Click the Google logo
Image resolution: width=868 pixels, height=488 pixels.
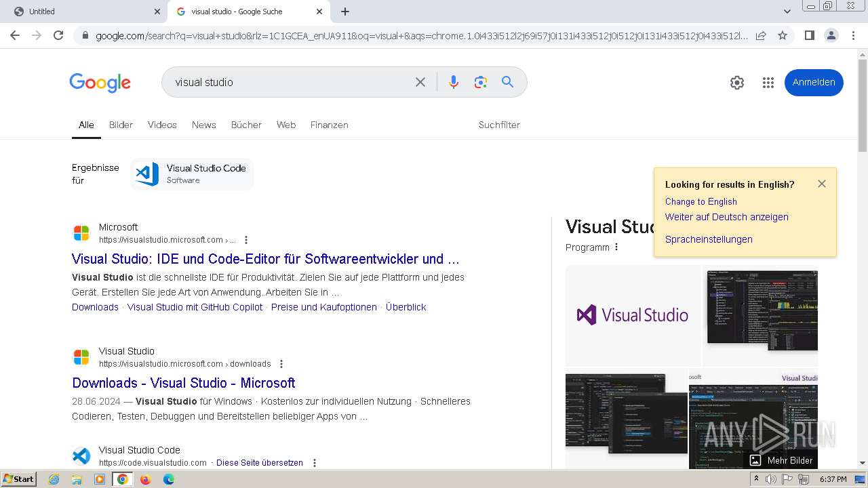100,83
